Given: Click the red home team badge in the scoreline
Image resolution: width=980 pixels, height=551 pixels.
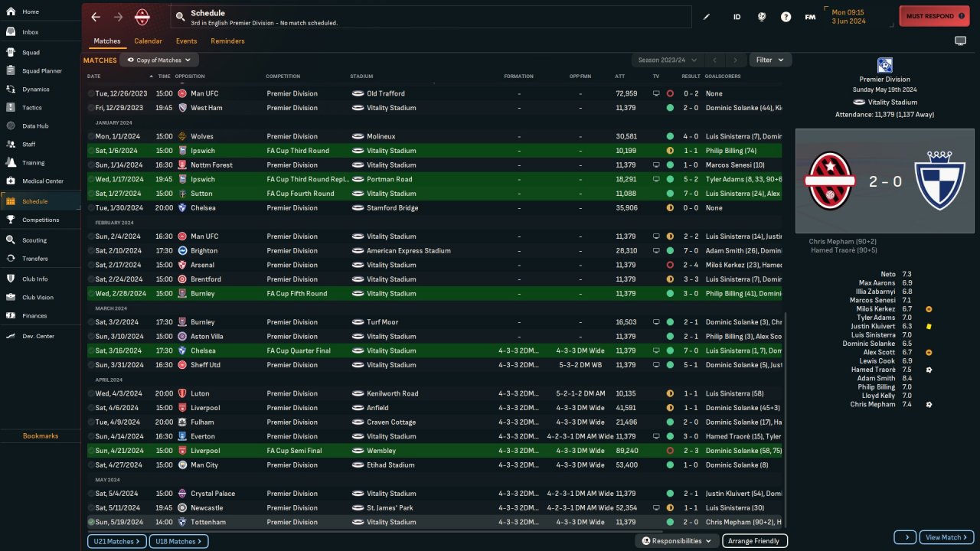Looking at the screenshot, I should 831,181.
